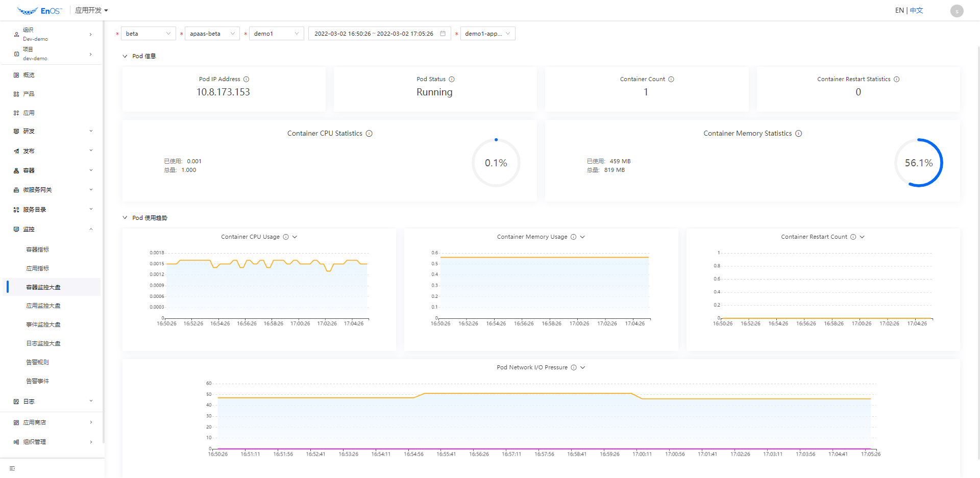
Task: Select the 概览 overview icon in sidebar
Action: pyautogui.click(x=16, y=75)
